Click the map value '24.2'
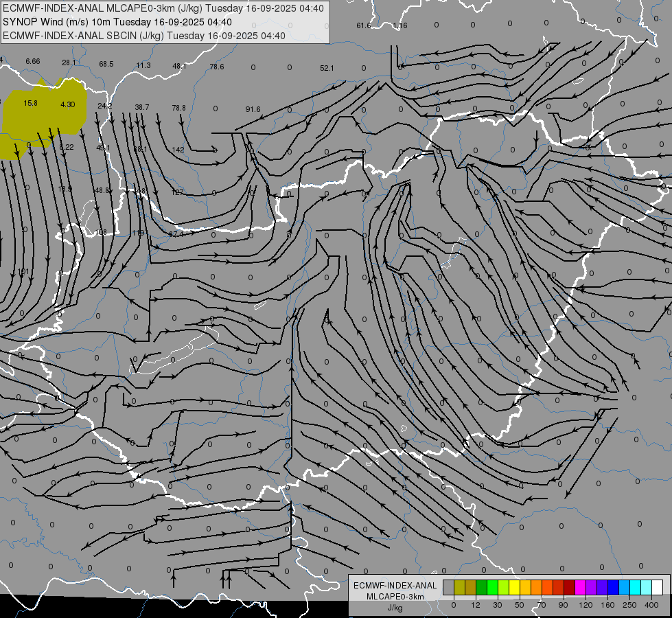Screen dimensions: 672x618 coord(104,106)
